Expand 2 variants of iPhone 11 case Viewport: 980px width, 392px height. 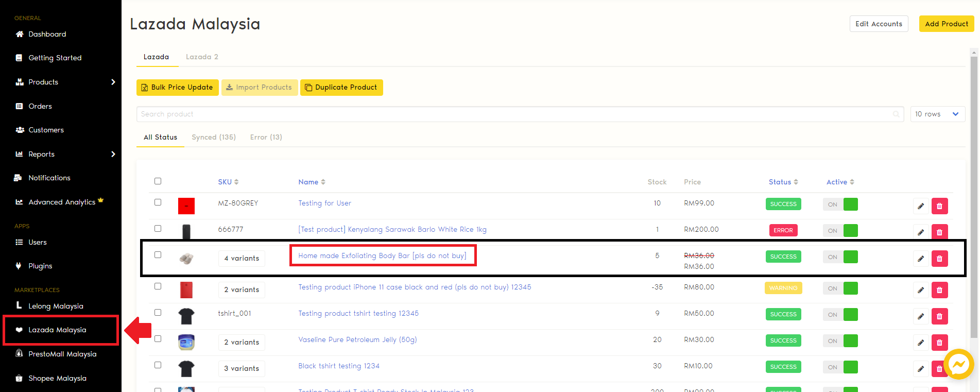(x=242, y=290)
